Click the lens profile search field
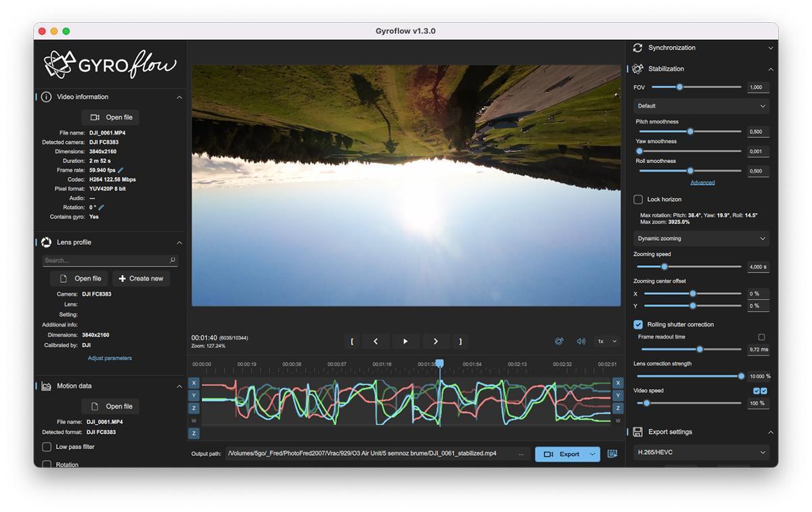Viewport: 812px width, 512px height. [x=110, y=260]
